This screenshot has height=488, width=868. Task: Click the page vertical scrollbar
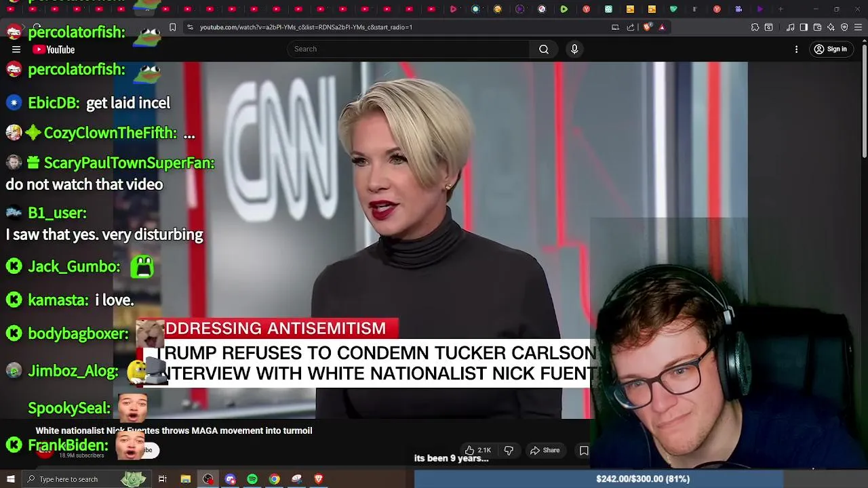pos(864,102)
